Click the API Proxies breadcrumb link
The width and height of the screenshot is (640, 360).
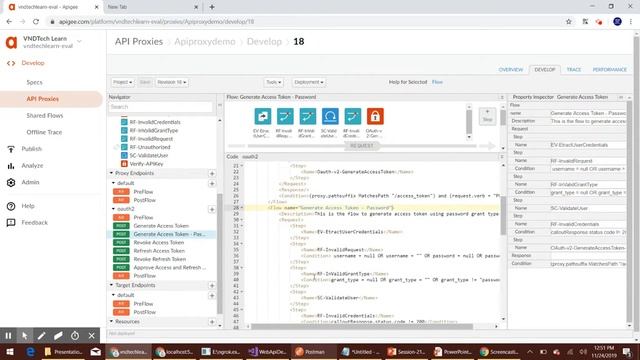(139, 42)
